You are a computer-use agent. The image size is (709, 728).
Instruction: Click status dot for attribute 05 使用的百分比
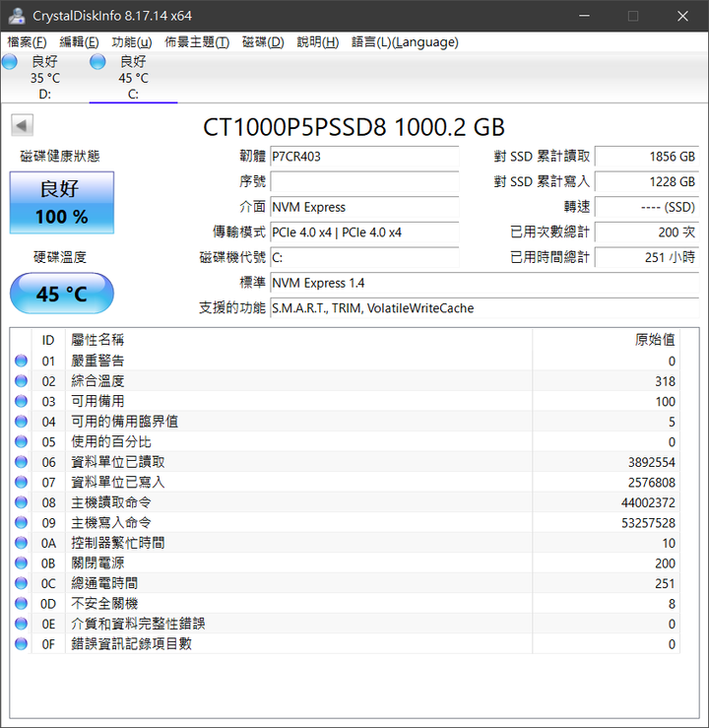[x=21, y=441]
